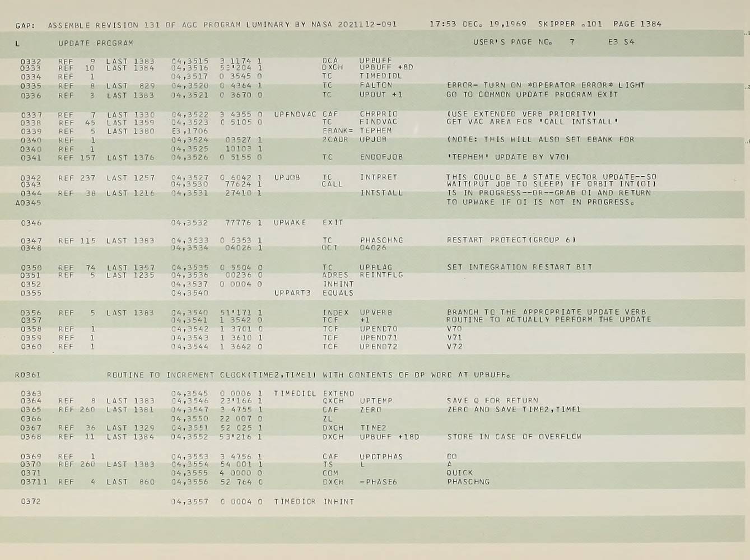Click the operand 'TEPHEM'

[376, 131]
